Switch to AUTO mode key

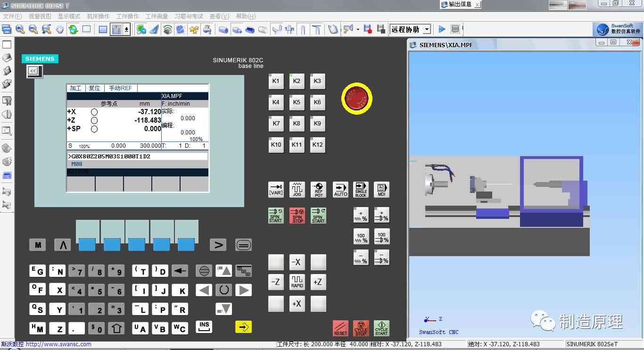point(340,190)
